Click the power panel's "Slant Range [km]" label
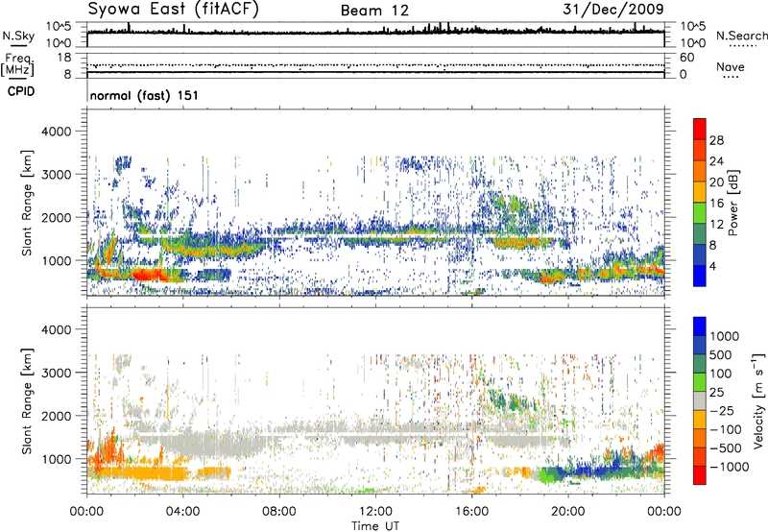 tap(27, 203)
